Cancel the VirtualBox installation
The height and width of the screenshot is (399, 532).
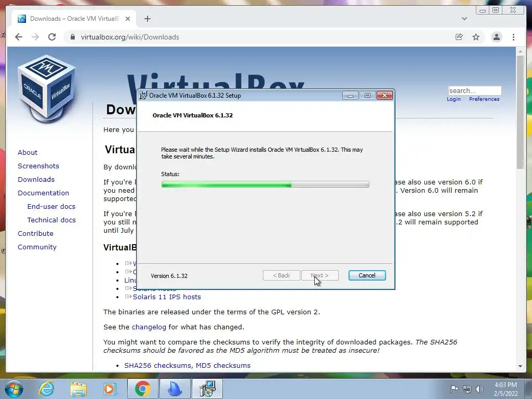(x=367, y=275)
